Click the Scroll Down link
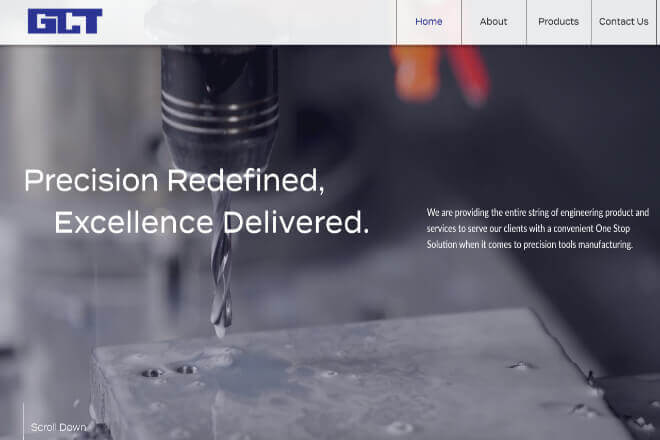 point(59,427)
